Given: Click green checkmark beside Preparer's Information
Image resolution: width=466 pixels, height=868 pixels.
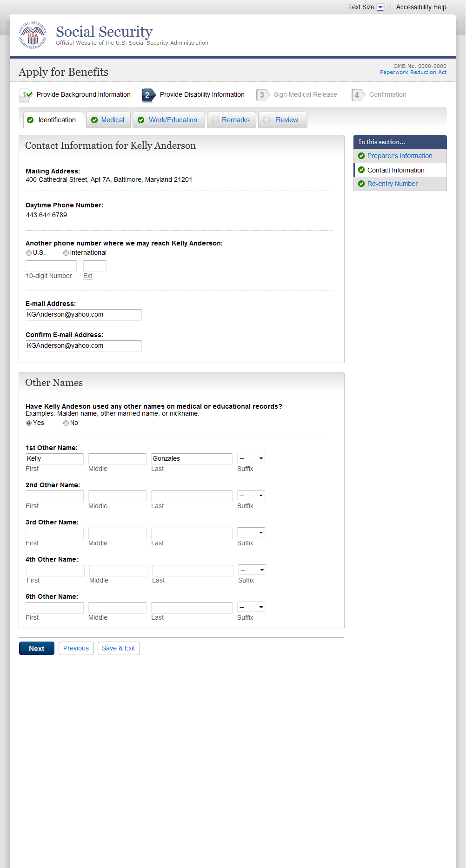Looking at the screenshot, I should (361, 156).
